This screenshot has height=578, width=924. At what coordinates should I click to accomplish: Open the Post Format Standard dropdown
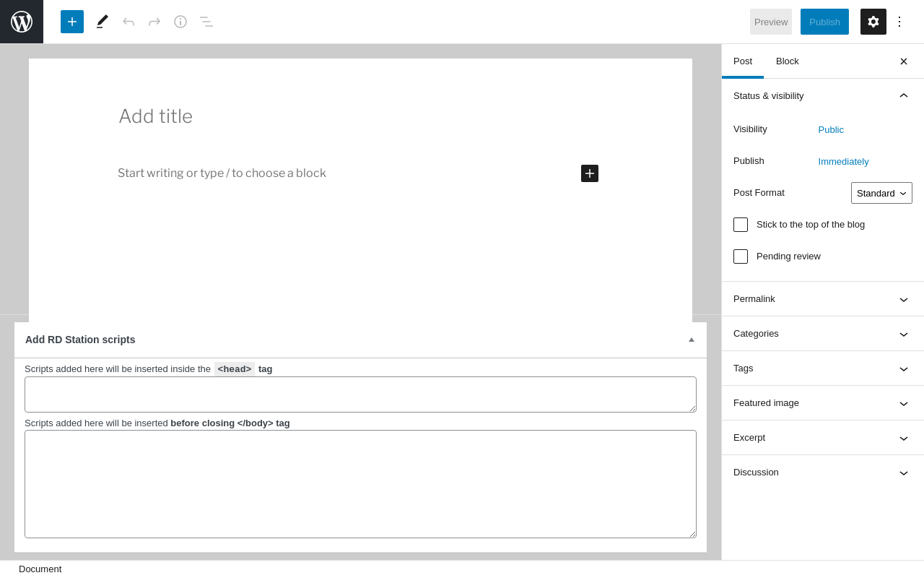(881, 193)
